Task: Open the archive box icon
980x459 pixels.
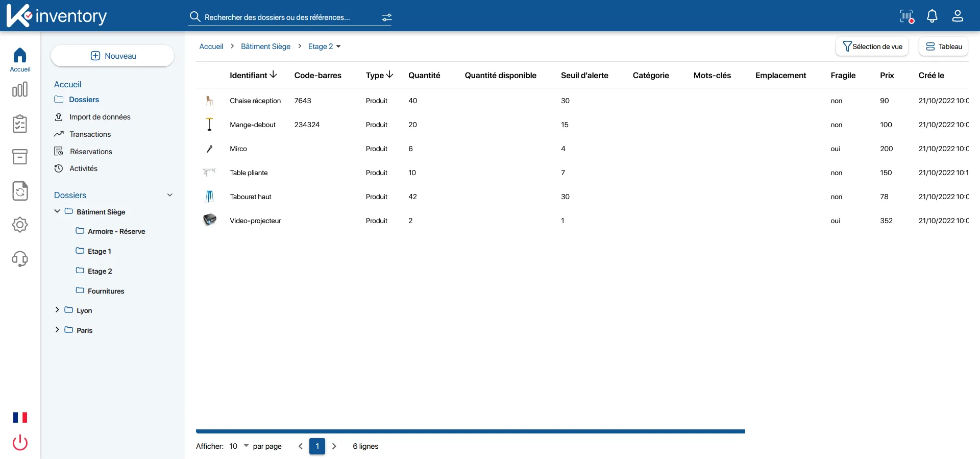Action: pyautogui.click(x=20, y=157)
